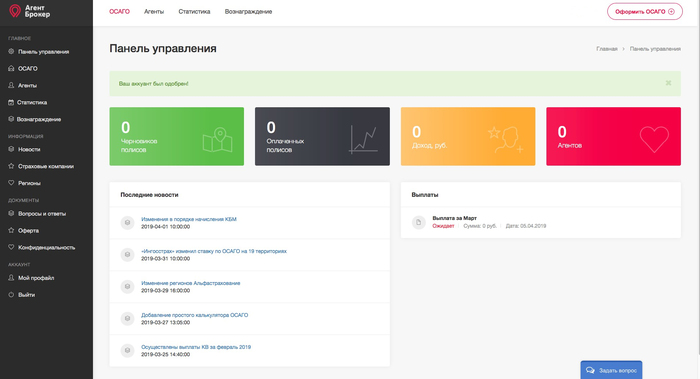The height and width of the screenshot is (379, 700).
Task: Click the heart icon on Агентов card
Action: click(x=654, y=139)
